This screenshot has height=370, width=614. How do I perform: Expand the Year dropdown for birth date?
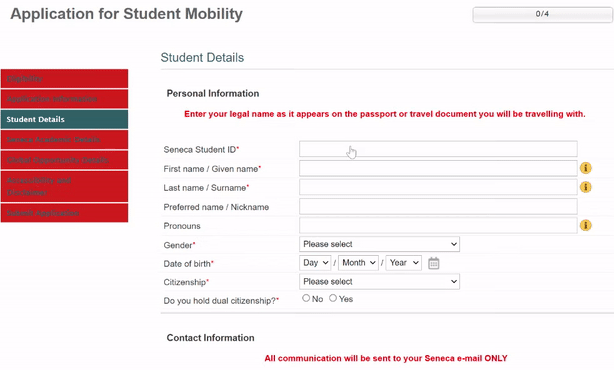[x=404, y=263]
